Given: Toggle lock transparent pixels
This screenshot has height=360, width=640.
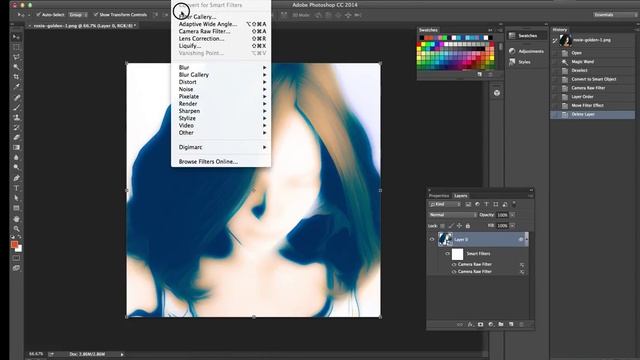Looking at the screenshot, I should click(x=442, y=226).
